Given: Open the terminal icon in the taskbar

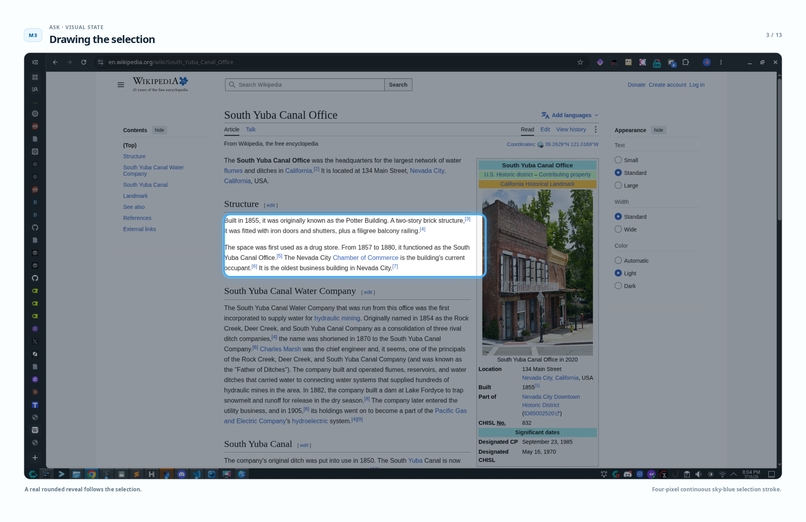Looking at the screenshot, I should 61,474.
